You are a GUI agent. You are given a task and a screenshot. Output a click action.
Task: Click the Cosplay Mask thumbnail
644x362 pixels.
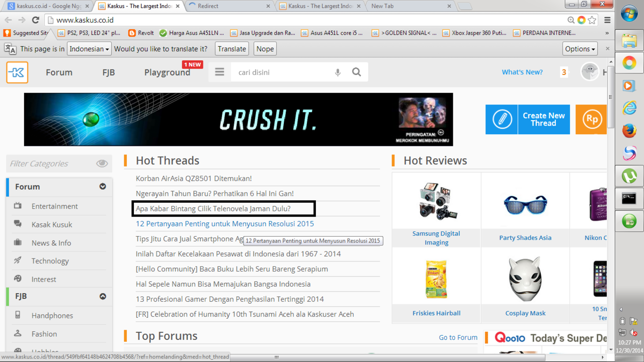coord(525,280)
